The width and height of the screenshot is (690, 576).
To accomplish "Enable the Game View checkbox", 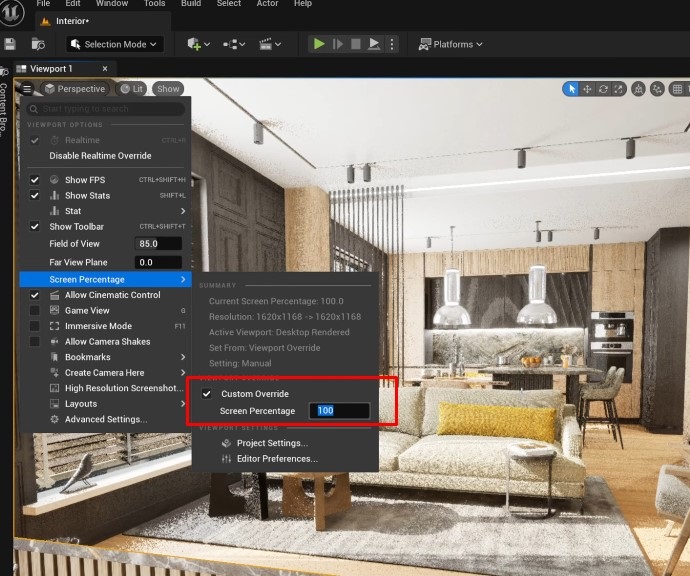I will pos(35,311).
